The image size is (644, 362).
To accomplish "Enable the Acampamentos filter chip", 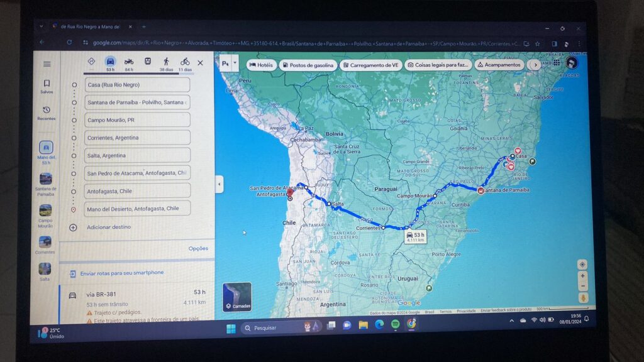I will (x=498, y=65).
